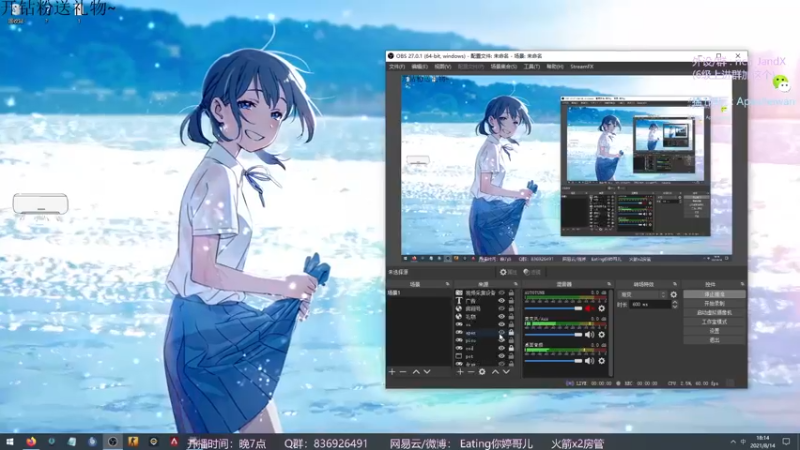
Task: Toggle visibility eye of 视频采集设备 source
Action: (x=502, y=293)
